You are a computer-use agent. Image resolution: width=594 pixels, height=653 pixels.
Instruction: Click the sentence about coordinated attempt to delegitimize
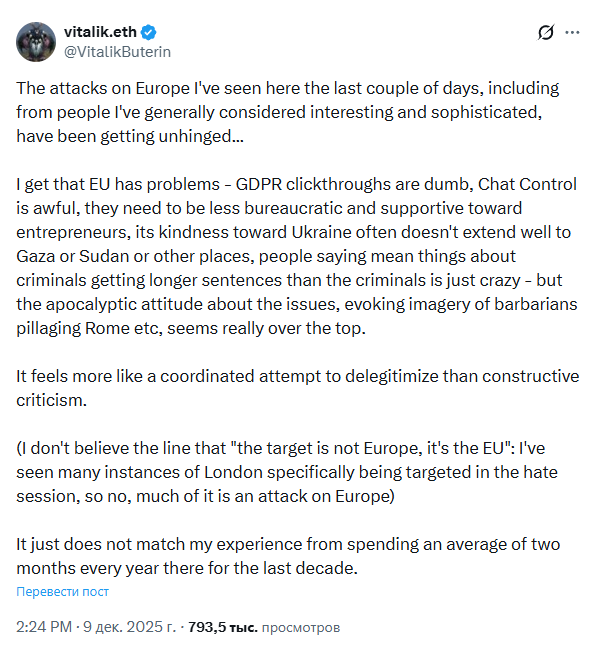(297, 388)
